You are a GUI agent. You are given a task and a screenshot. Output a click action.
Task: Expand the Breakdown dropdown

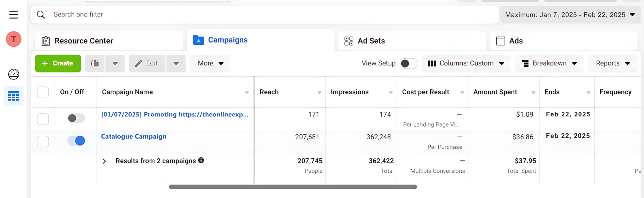pyautogui.click(x=549, y=63)
